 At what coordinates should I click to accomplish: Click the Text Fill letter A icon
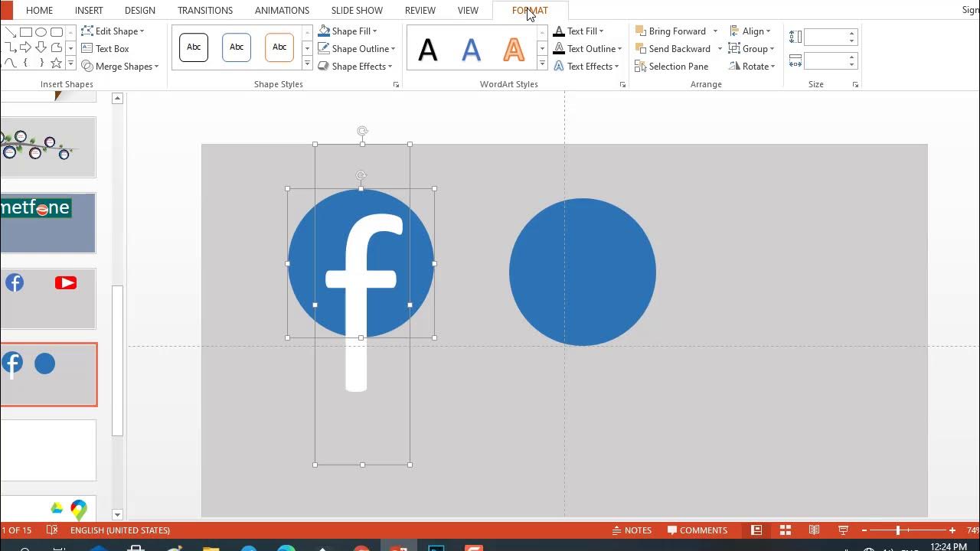[x=559, y=31]
